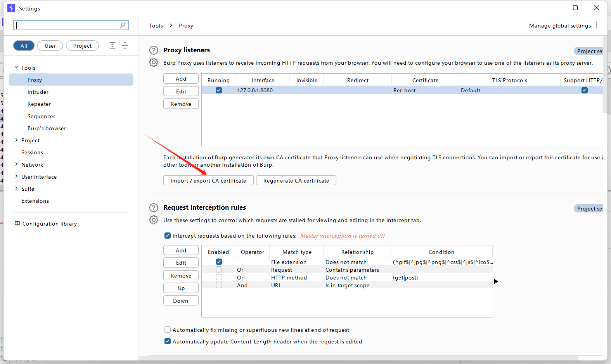Select the 127.0.0.1:8080 listener row
The image size is (611, 364).
coord(402,90)
